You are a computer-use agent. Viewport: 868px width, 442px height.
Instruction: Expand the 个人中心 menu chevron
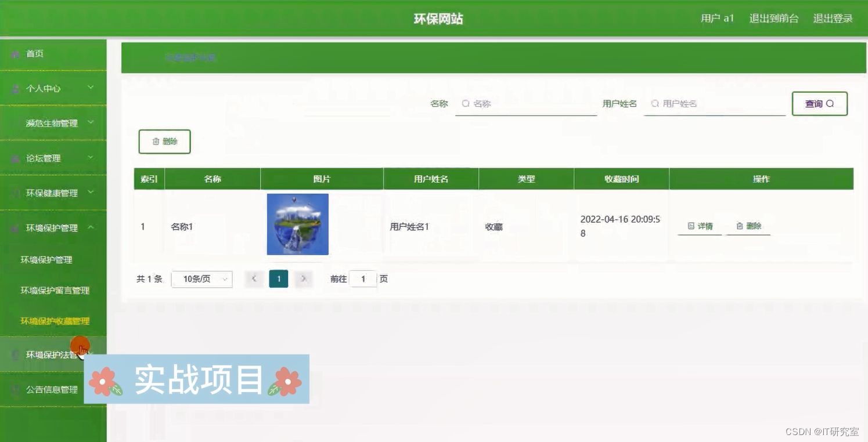91,88
